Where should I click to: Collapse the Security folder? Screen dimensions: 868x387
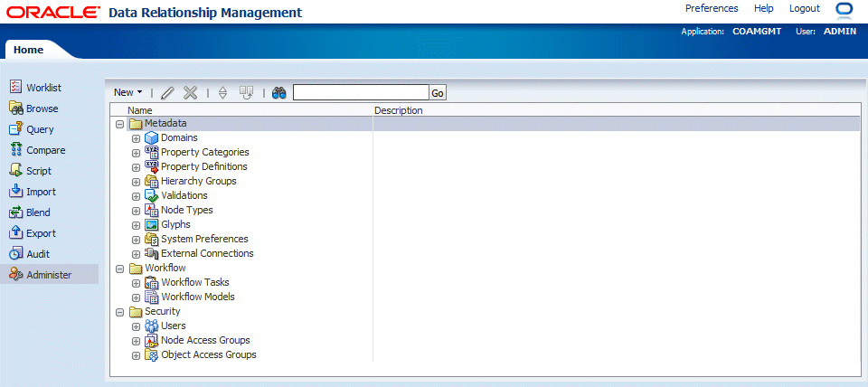(x=119, y=312)
